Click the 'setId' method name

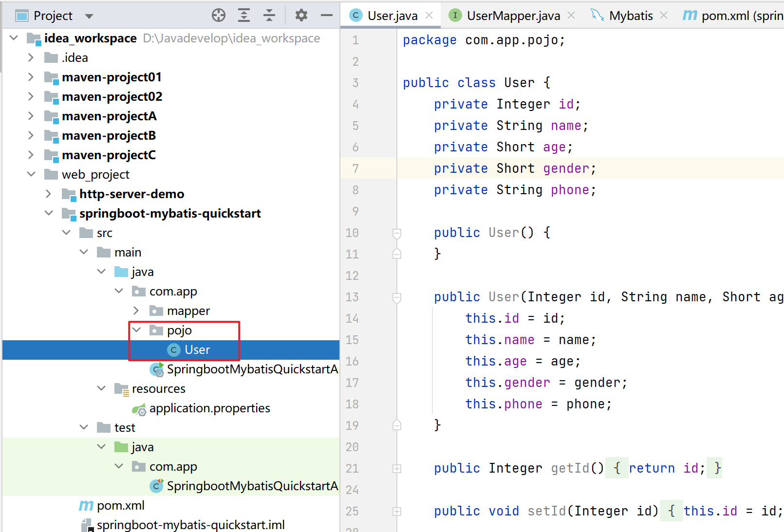tap(546, 511)
